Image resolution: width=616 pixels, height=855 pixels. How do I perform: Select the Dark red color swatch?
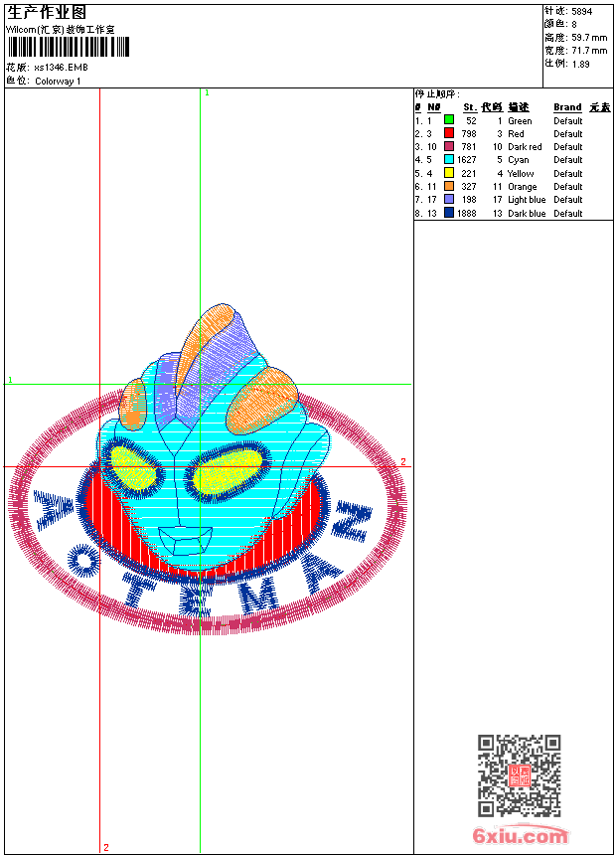pyautogui.click(x=449, y=146)
